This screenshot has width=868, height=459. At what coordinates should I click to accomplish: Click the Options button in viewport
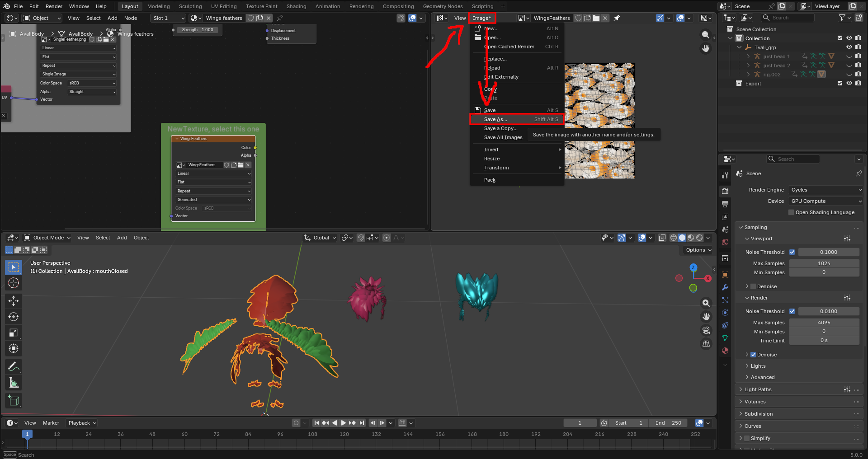coord(698,250)
